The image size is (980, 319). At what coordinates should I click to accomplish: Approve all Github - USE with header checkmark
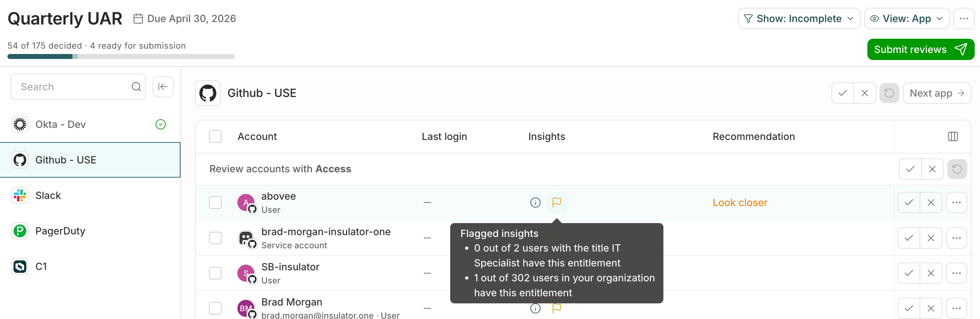[x=842, y=93]
